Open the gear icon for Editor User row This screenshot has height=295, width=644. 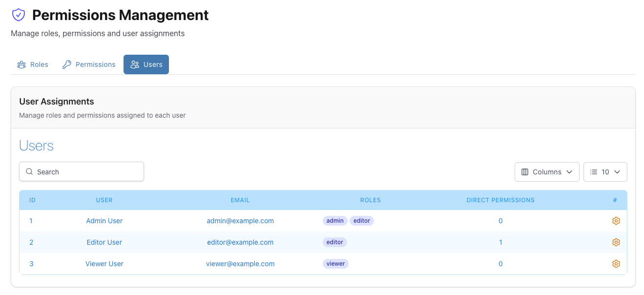616,242
